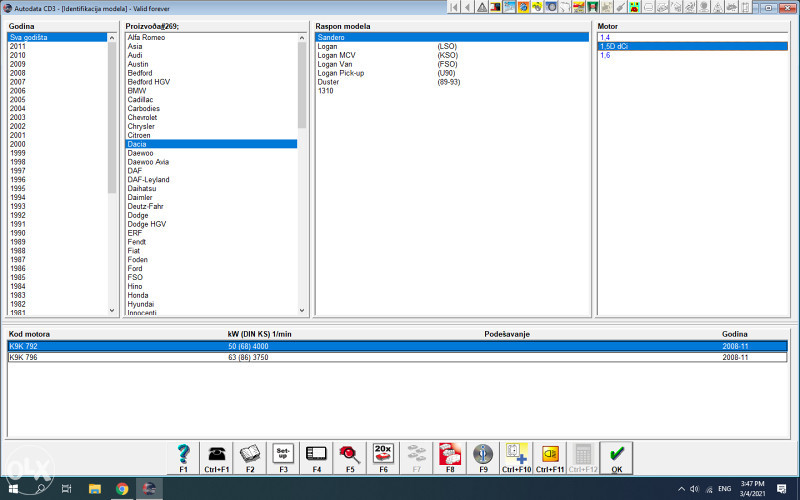The width and height of the screenshot is (800, 500).
Task: Click the tyre wheel toolbar icon
Action: (551, 7)
